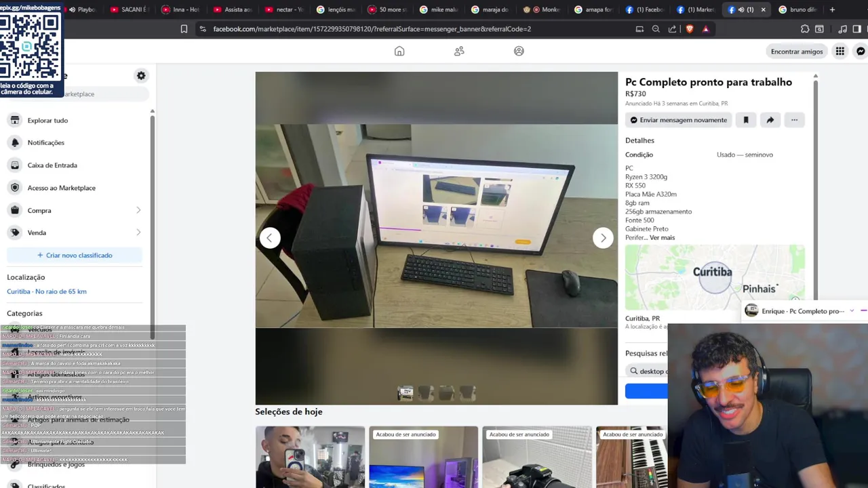The image size is (868, 488).
Task: Close the active Facebook tab
Action: (763, 9)
